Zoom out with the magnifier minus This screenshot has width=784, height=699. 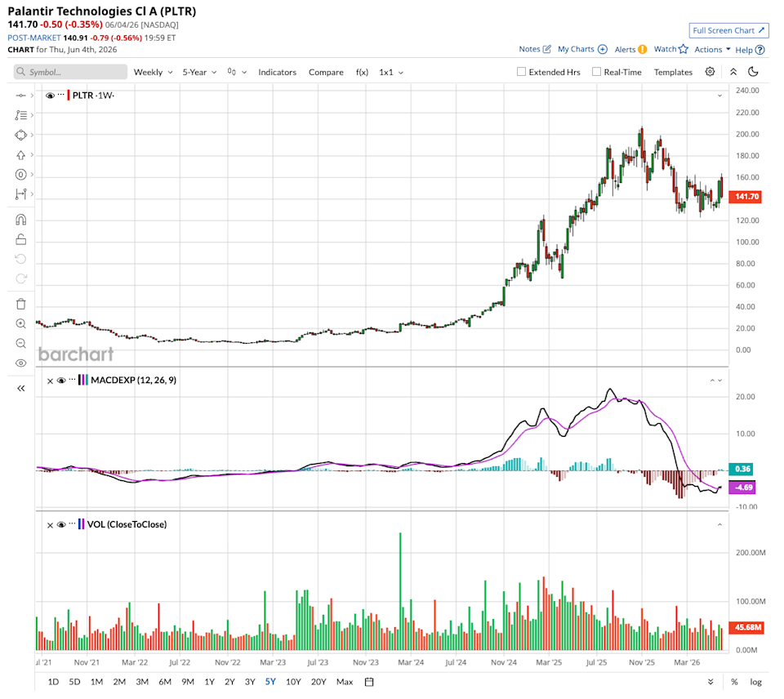[20, 344]
